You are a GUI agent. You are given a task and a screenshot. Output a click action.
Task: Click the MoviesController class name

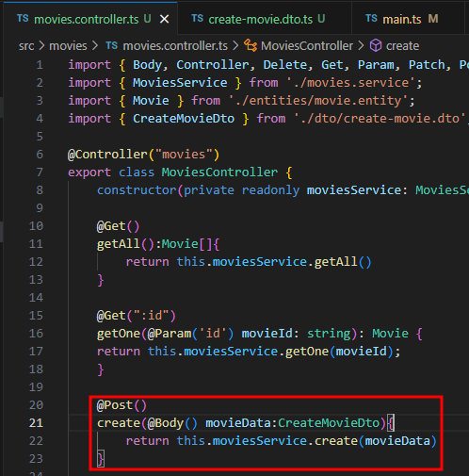click(x=219, y=172)
